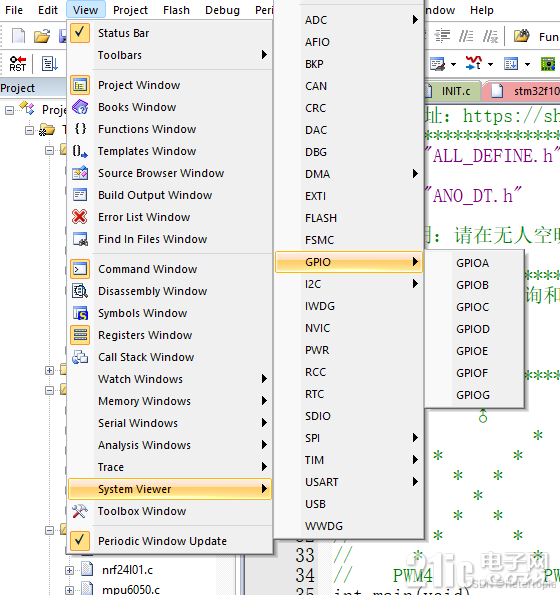Screen dimensions: 560x595
Task: Click the Build Output Window icon
Action: click(80, 195)
